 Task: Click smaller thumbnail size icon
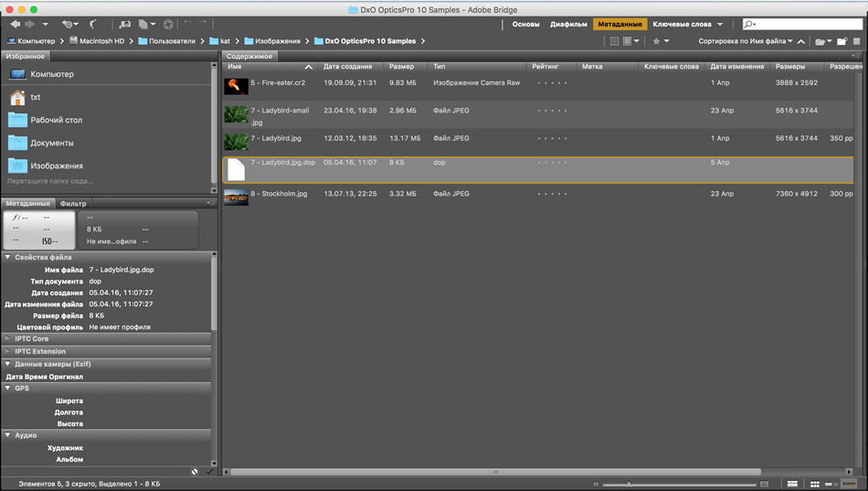pos(596,485)
